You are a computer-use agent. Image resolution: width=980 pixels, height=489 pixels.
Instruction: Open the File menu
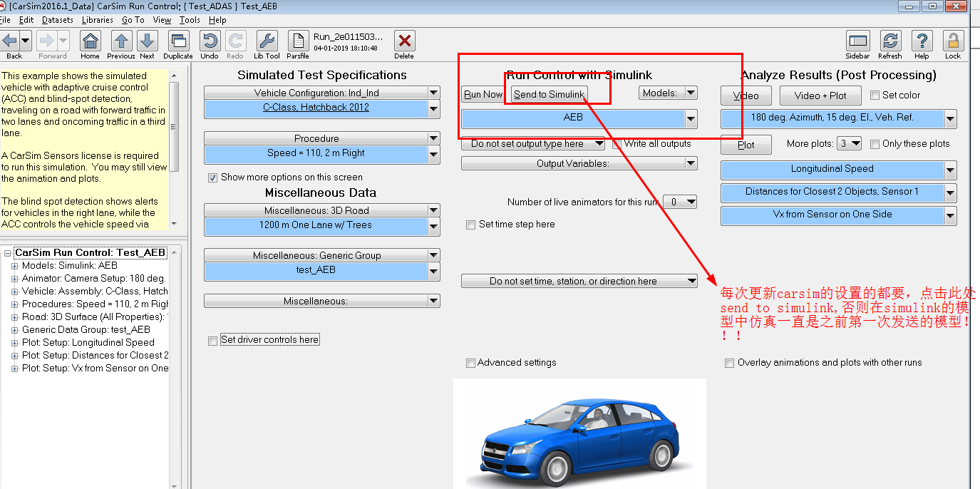pyautogui.click(x=5, y=20)
